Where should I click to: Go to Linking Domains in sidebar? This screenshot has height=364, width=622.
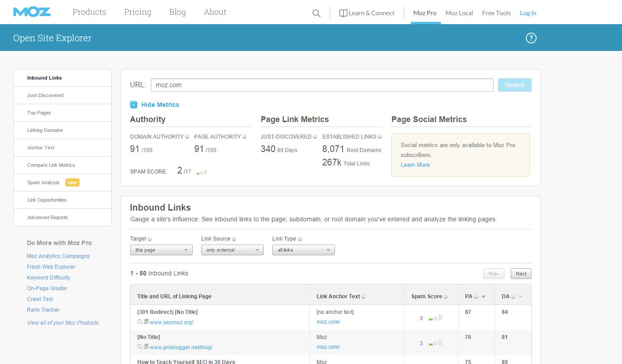(x=63, y=130)
